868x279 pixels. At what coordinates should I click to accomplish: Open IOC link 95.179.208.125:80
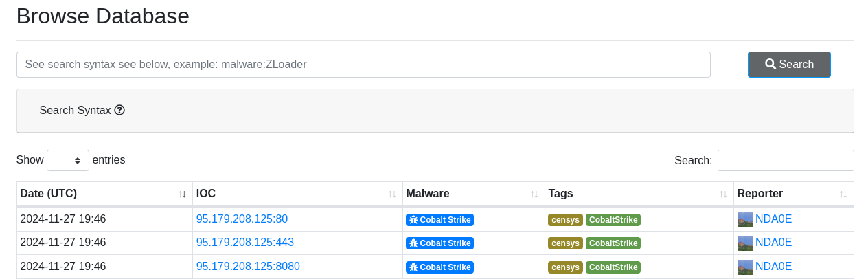tap(242, 219)
